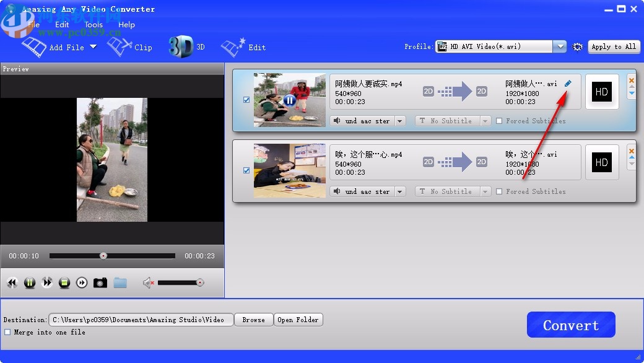Screen dimensions: 644x363
Task: Click the Apply to All button
Action: click(x=614, y=46)
